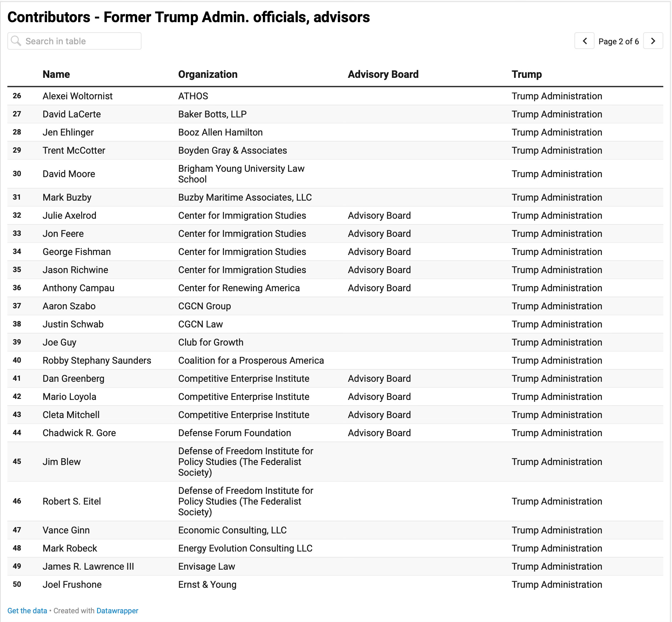Click Baker Botts, LLP cell

213,114
